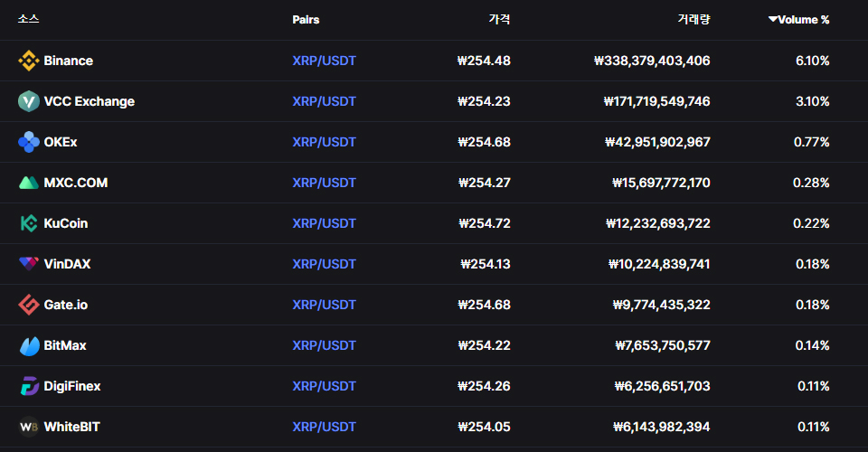Select VinDAX price ₩254.13
Image resolution: width=868 pixels, height=452 pixels.
pyautogui.click(x=486, y=264)
